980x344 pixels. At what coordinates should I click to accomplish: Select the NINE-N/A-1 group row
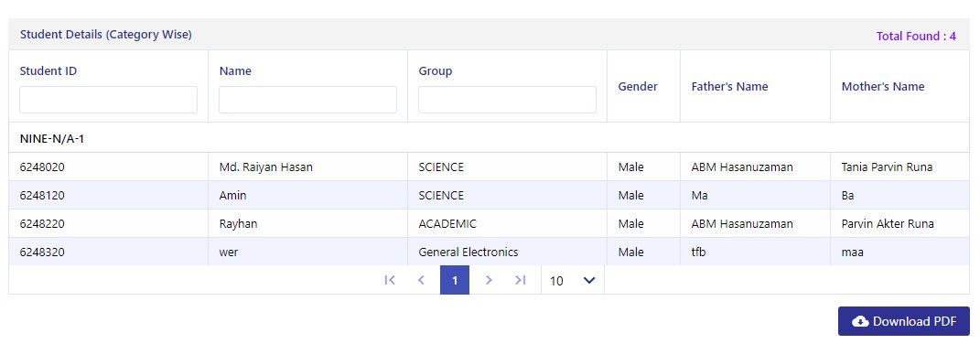pos(489,138)
